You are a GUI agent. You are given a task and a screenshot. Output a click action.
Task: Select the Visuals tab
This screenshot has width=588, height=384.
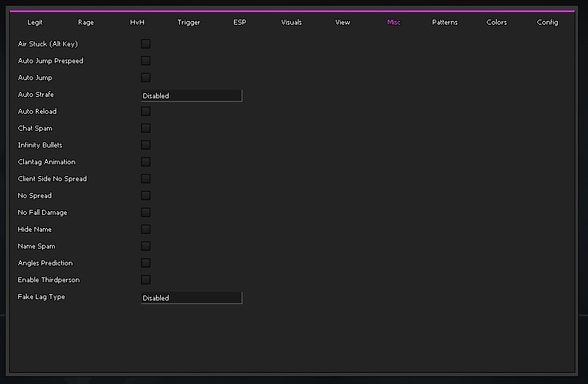coord(292,22)
